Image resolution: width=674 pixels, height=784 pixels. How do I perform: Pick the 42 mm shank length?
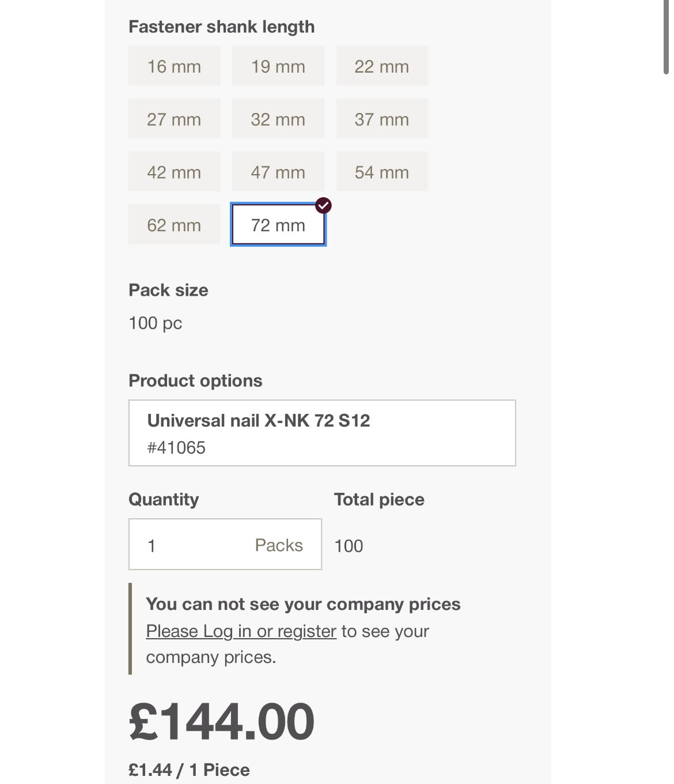coord(174,172)
